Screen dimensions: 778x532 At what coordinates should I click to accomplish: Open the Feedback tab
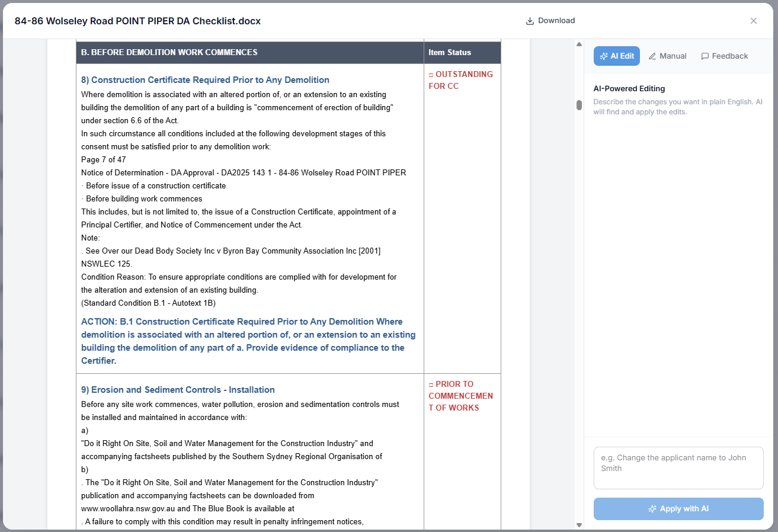[724, 56]
